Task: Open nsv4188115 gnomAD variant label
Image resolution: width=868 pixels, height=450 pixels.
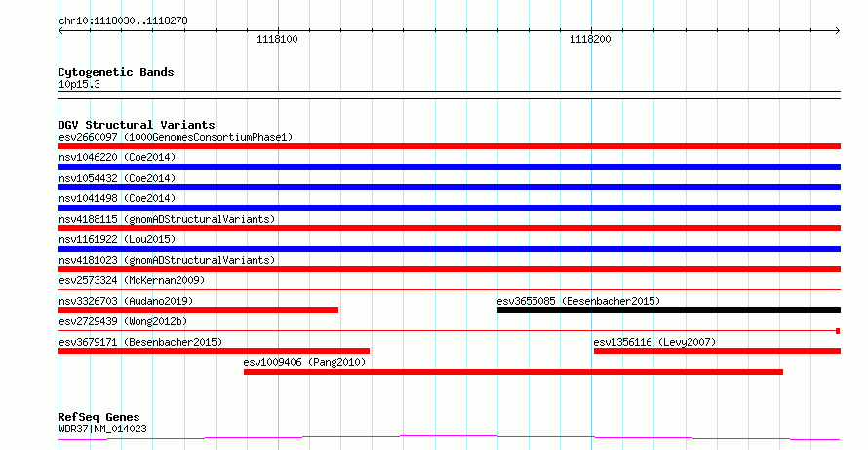Action: tap(167, 219)
